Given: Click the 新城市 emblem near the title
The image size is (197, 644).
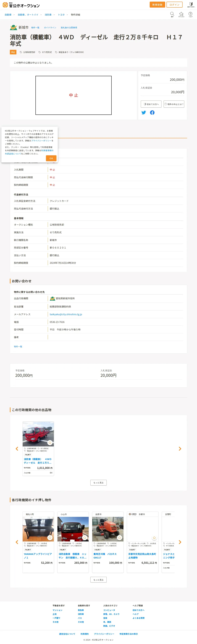Looking at the screenshot, I should [13, 28].
